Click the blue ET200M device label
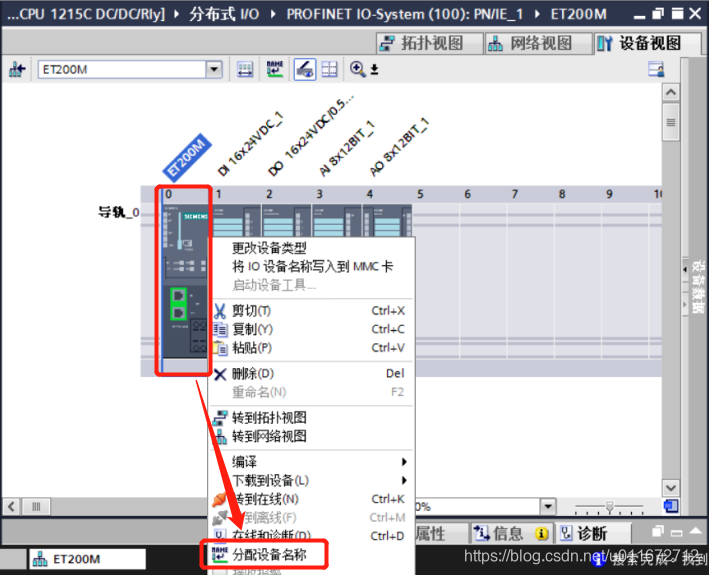The image size is (709, 575). click(x=187, y=157)
